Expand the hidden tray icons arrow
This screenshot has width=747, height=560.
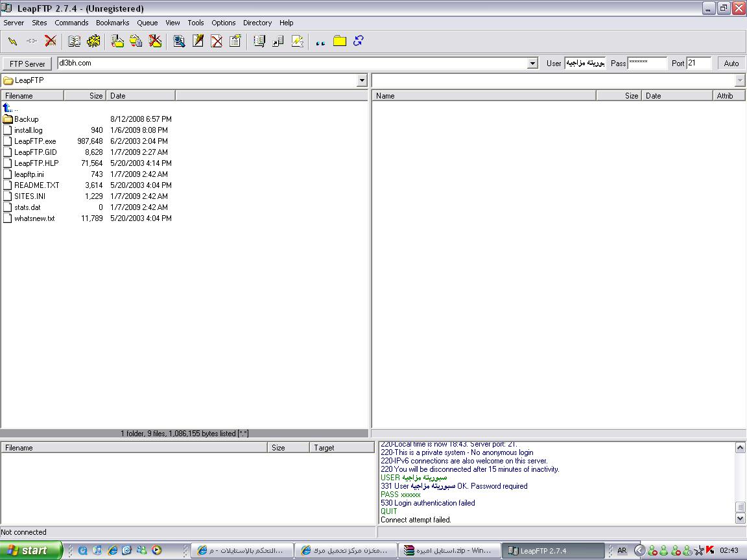640,550
